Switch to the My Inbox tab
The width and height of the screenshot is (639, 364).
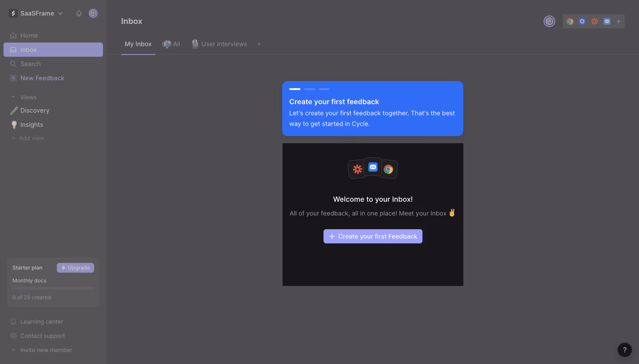pos(138,44)
